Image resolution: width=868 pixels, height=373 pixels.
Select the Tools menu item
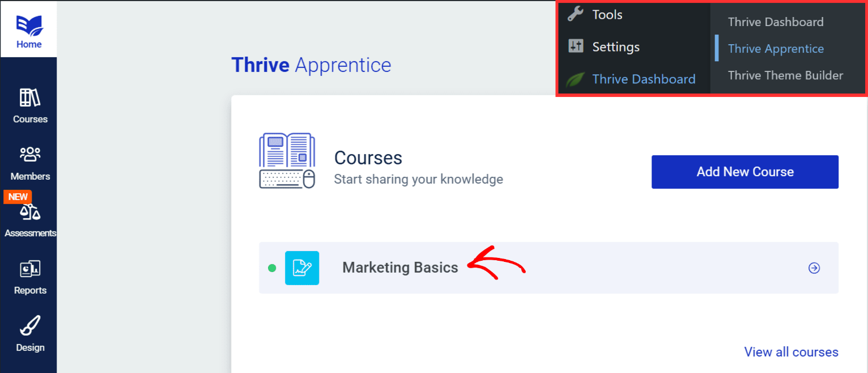[607, 15]
